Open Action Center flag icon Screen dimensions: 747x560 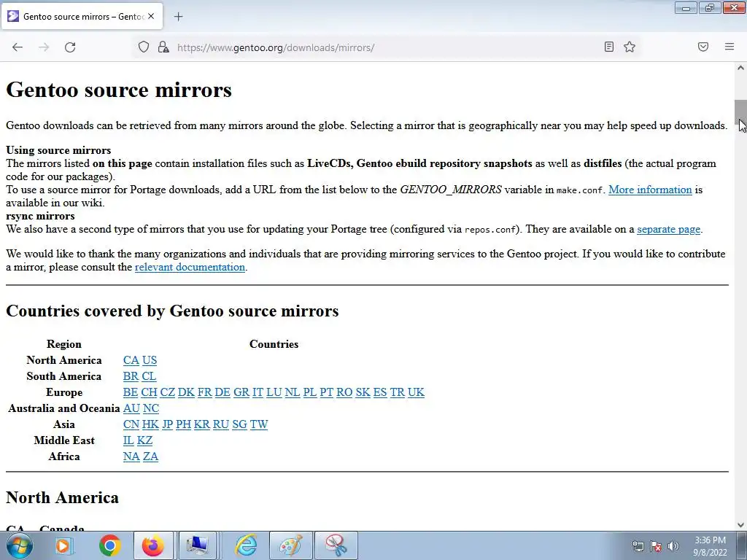[x=656, y=546]
